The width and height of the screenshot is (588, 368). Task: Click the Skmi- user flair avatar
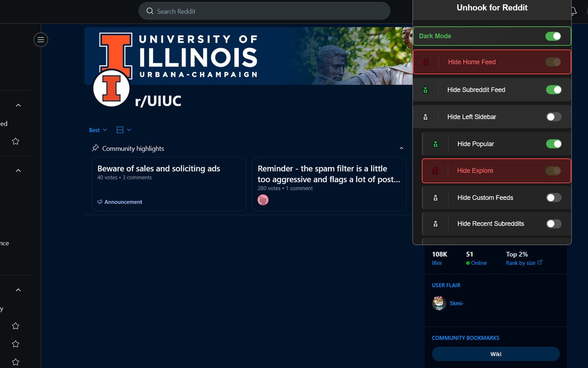[x=439, y=303]
